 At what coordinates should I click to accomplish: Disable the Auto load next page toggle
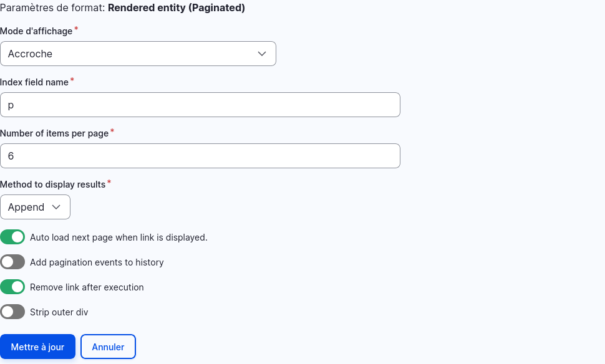pos(12,237)
